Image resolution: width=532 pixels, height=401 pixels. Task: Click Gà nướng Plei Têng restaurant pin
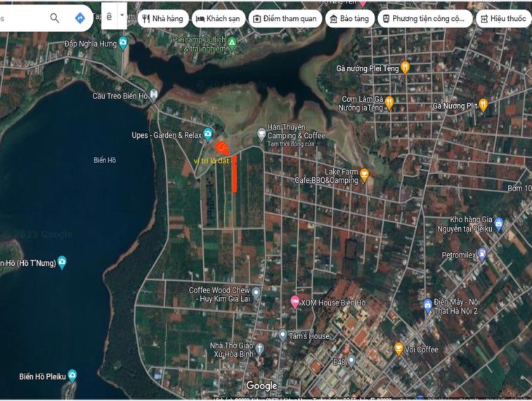(405, 68)
